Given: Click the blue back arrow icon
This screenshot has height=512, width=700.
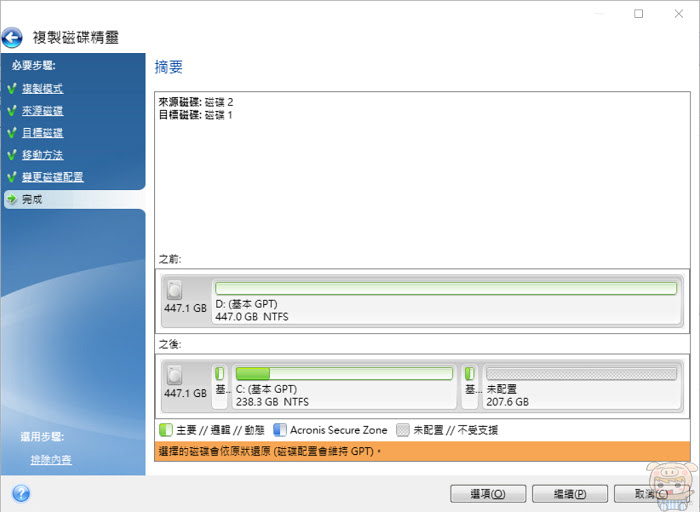Looking at the screenshot, I should [x=12, y=37].
